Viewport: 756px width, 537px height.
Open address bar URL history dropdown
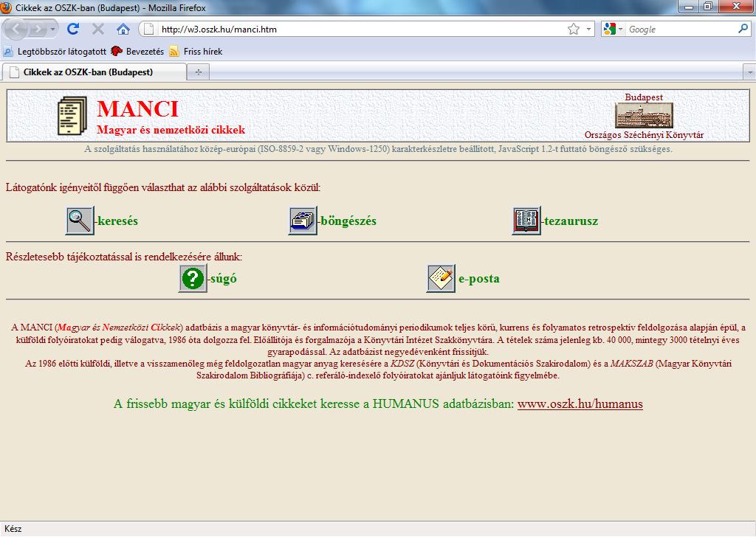[588, 30]
